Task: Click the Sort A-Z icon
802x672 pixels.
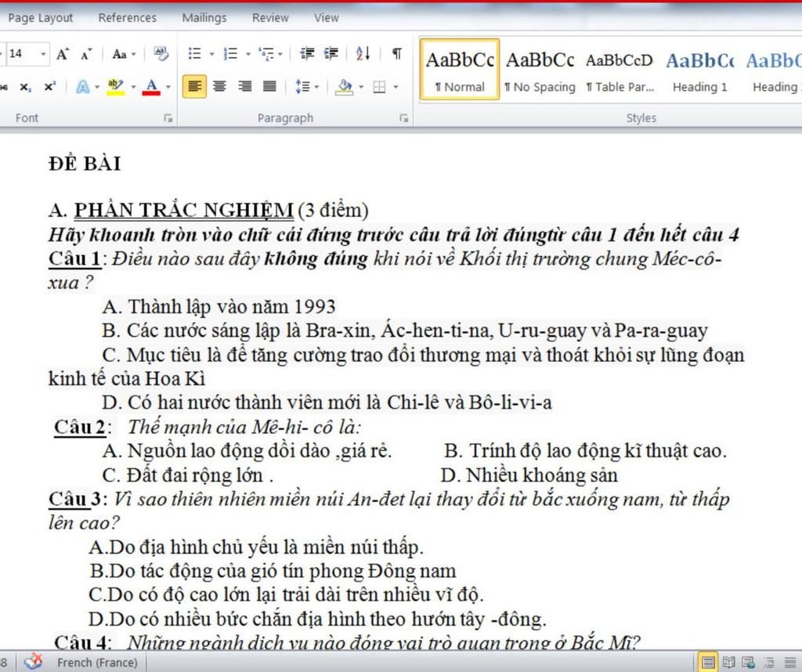Action: pyautogui.click(x=363, y=54)
